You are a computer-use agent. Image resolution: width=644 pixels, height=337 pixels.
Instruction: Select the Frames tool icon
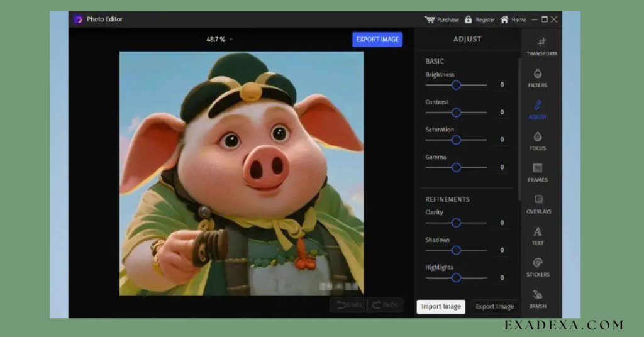(x=538, y=172)
